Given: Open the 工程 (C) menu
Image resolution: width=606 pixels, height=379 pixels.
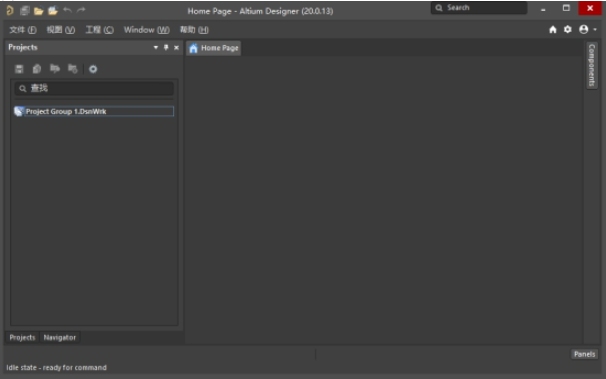Looking at the screenshot, I should [99, 30].
